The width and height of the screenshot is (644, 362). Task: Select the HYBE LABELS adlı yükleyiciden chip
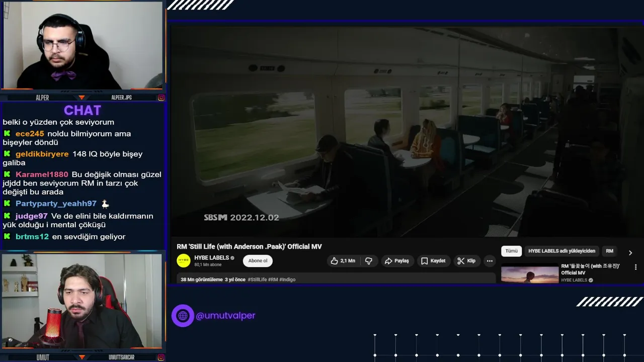[x=561, y=251]
